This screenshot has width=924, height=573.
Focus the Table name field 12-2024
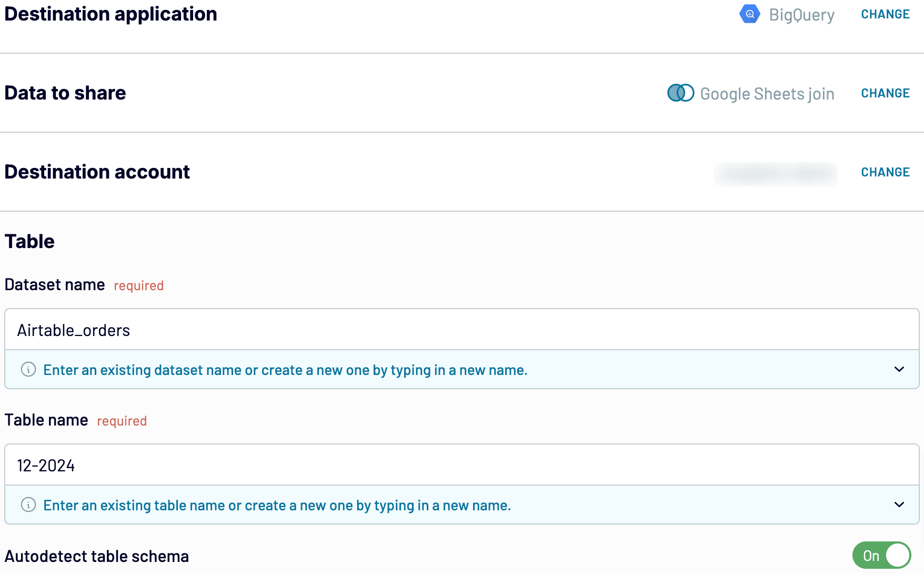pos(461,465)
